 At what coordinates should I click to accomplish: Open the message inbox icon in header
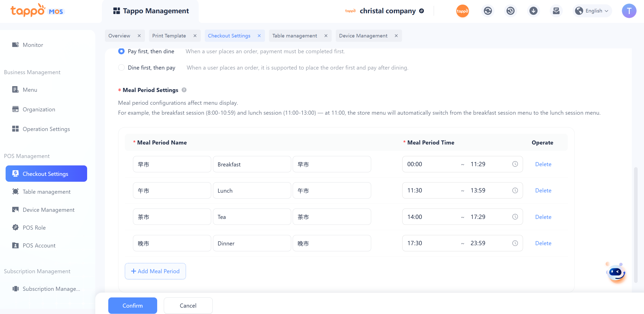(556, 11)
